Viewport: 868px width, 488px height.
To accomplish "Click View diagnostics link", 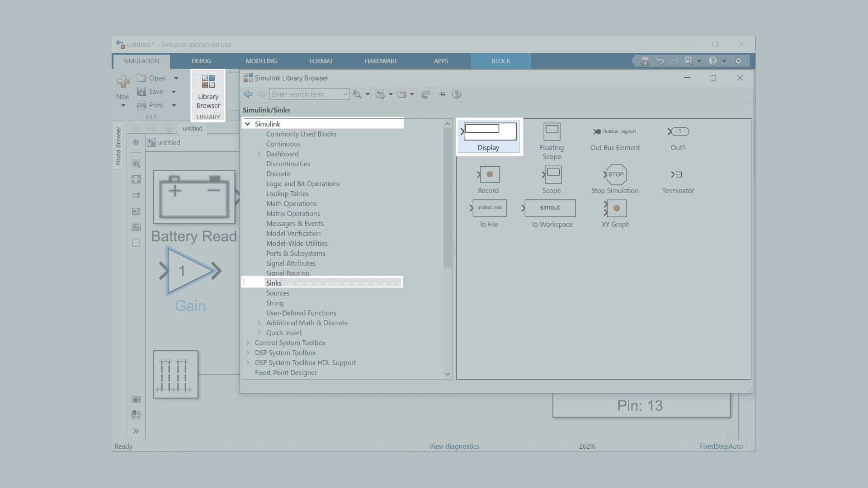I will click(x=454, y=446).
